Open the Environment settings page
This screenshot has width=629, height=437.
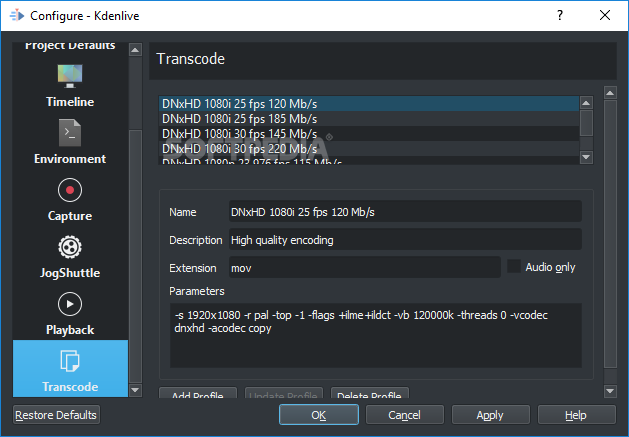[x=70, y=142]
